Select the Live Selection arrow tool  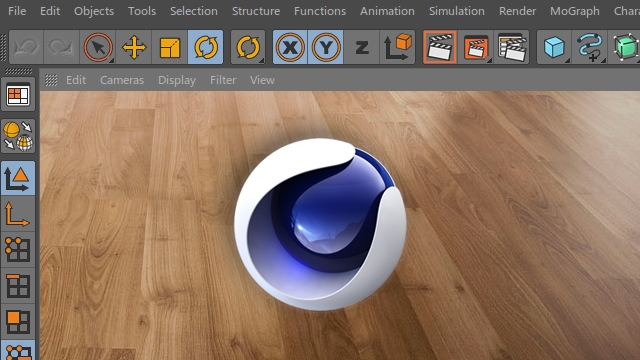[x=98, y=47]
